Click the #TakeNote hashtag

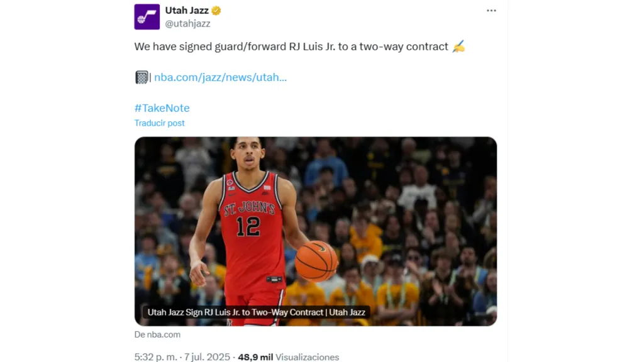(x=162, y=108)
